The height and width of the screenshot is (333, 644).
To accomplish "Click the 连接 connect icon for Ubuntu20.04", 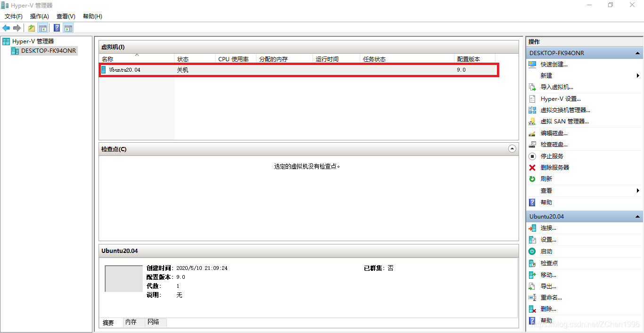I will point(532,228).
